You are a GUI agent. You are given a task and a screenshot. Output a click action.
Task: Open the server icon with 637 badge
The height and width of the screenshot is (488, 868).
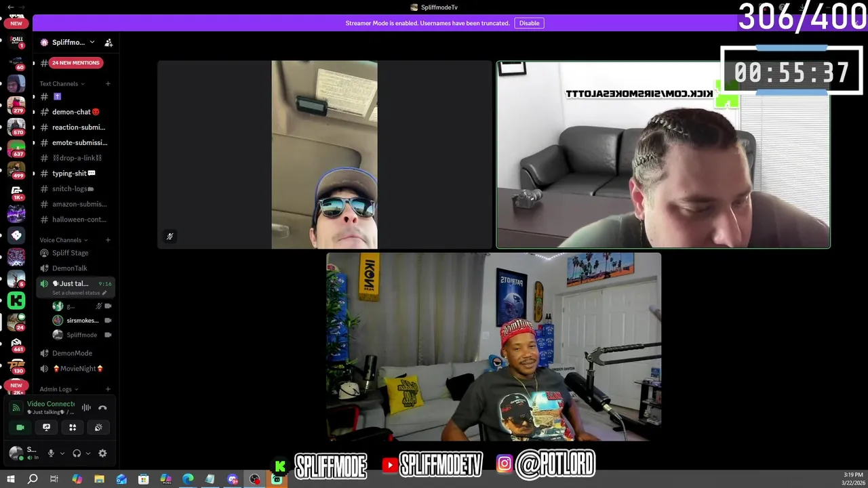[x=16, y=148]
